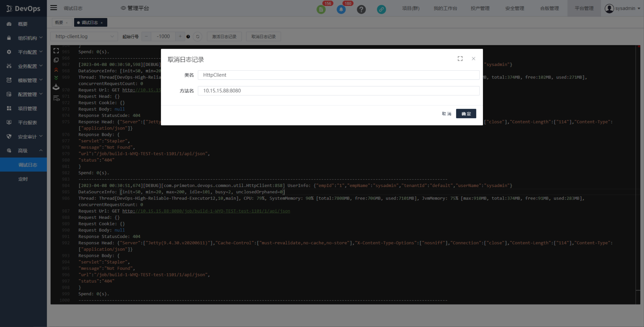This screenshot has height=327, width=644.
Task: Toggle the 管理平台 eye icon
Action: coord(123,8)
